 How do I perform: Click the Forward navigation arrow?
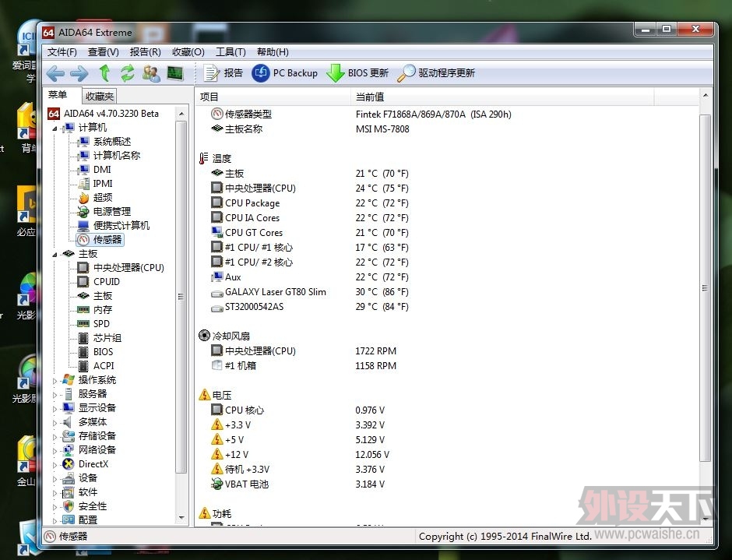point(79,73)
